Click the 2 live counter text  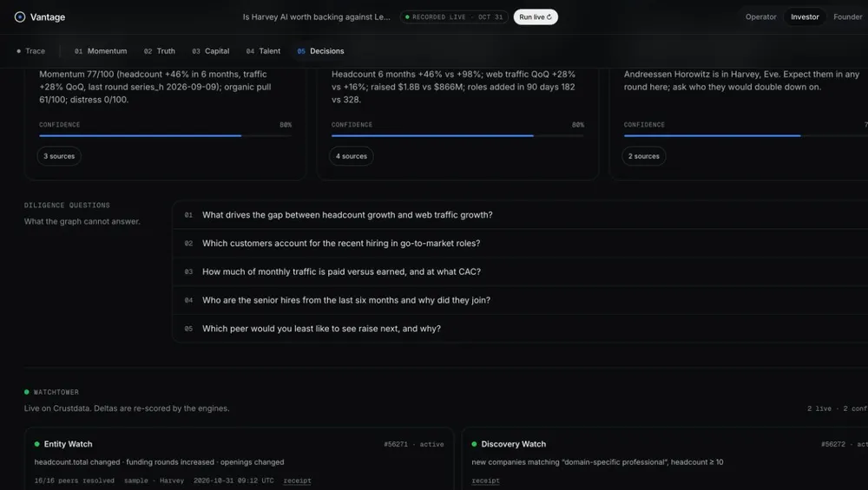pyautogui.click(x=819, y=408)
